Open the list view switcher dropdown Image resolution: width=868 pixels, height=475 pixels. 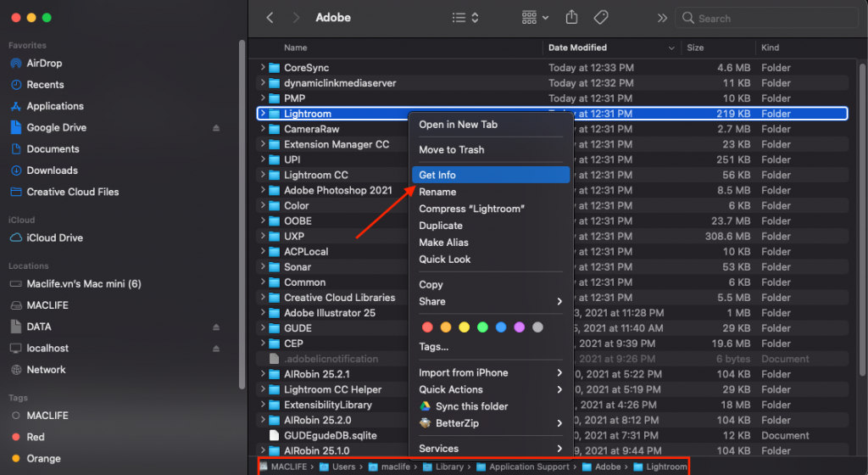465,17
